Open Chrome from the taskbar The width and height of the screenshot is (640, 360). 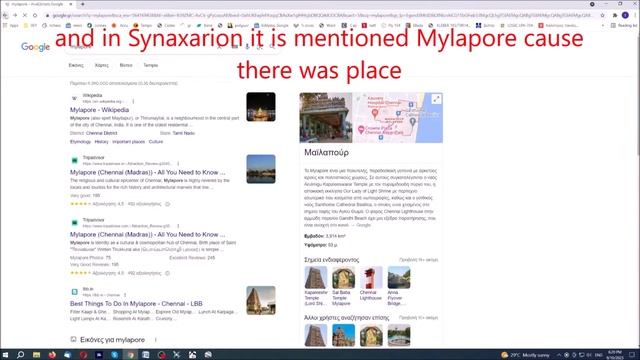[130, 355]
